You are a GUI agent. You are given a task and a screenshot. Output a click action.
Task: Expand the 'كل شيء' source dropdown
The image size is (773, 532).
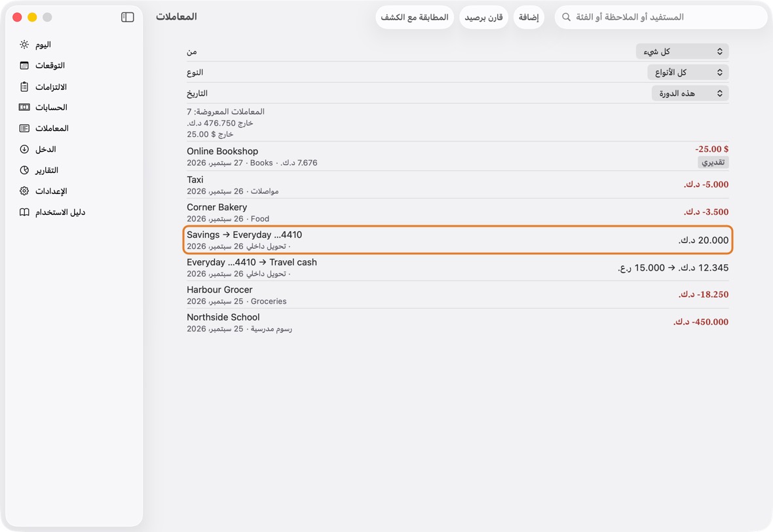tap(682, 51)
